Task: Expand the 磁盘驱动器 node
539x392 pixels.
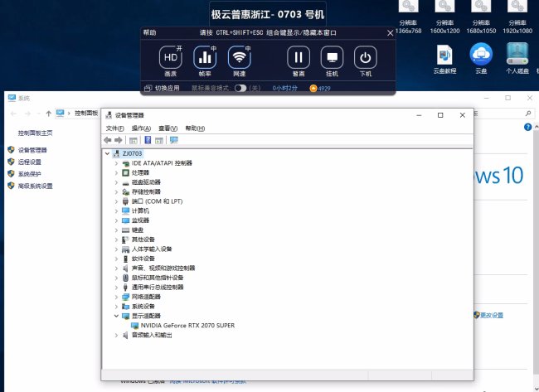Action: point(116,182)
